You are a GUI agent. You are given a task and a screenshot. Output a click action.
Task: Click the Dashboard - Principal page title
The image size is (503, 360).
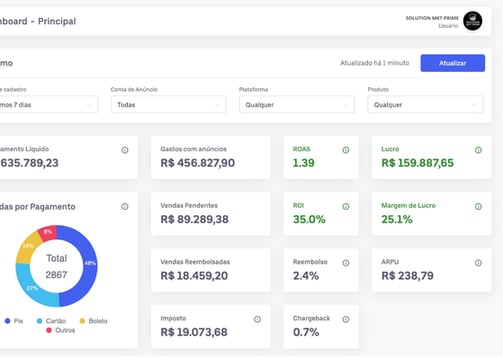click(x=38, y=21)
